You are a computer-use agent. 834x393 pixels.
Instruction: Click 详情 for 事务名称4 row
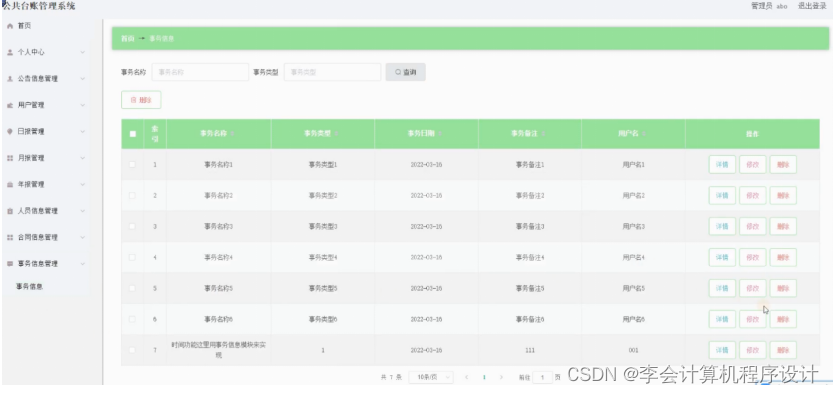click(x=722, y=257)
